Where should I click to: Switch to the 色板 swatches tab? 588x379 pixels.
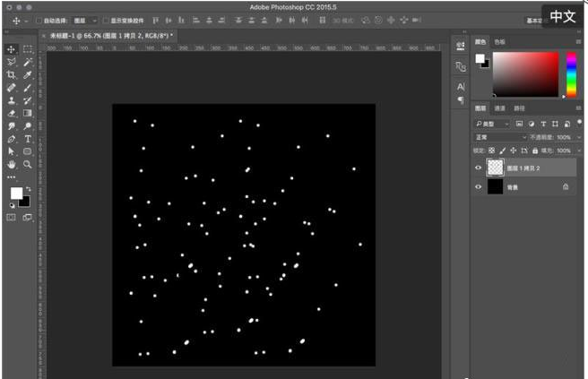(499, 41)
